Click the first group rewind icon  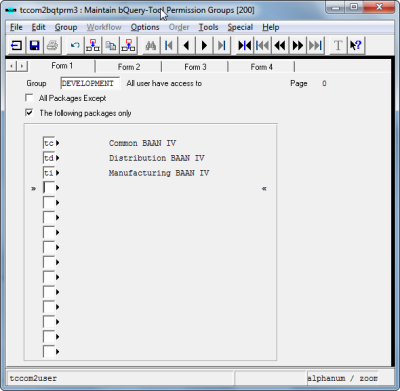(262, 45)
